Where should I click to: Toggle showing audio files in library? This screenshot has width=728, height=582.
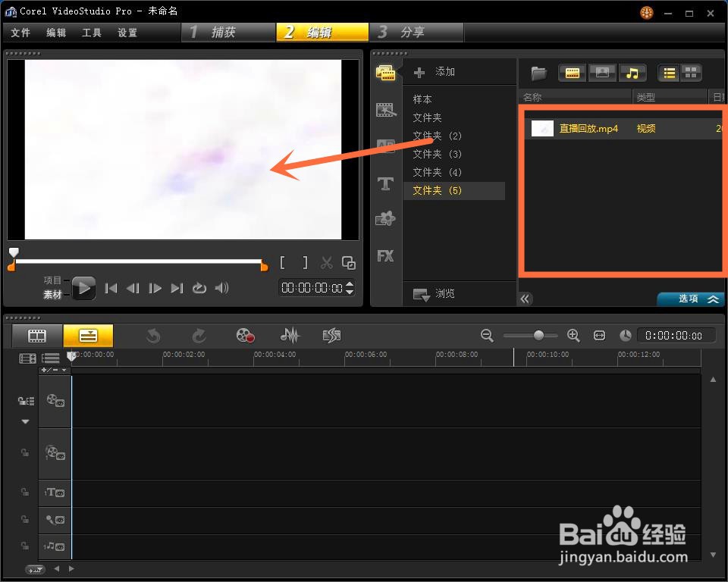click(632, 73)
